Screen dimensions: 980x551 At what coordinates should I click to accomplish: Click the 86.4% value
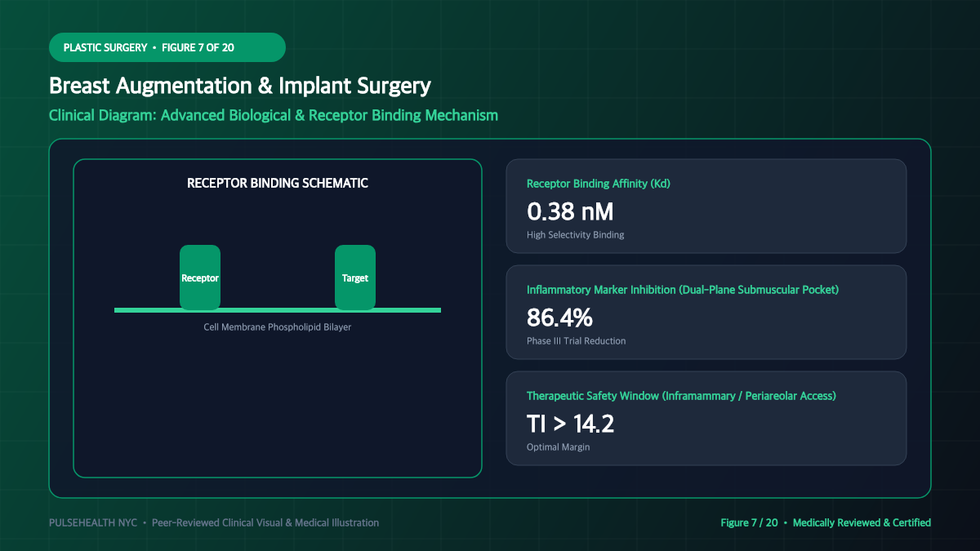pyautogui.click(x=559, y=318)
